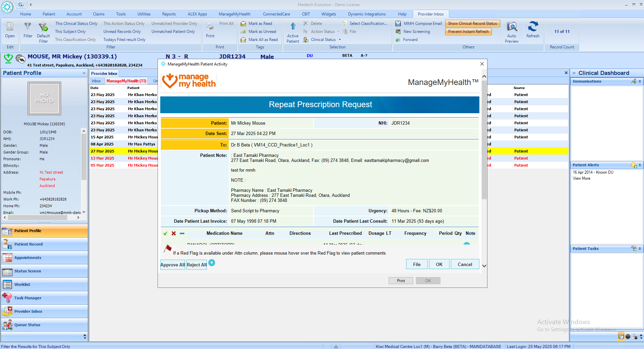Click the dialog's vertical scrollbar

(x=484, y=168)
